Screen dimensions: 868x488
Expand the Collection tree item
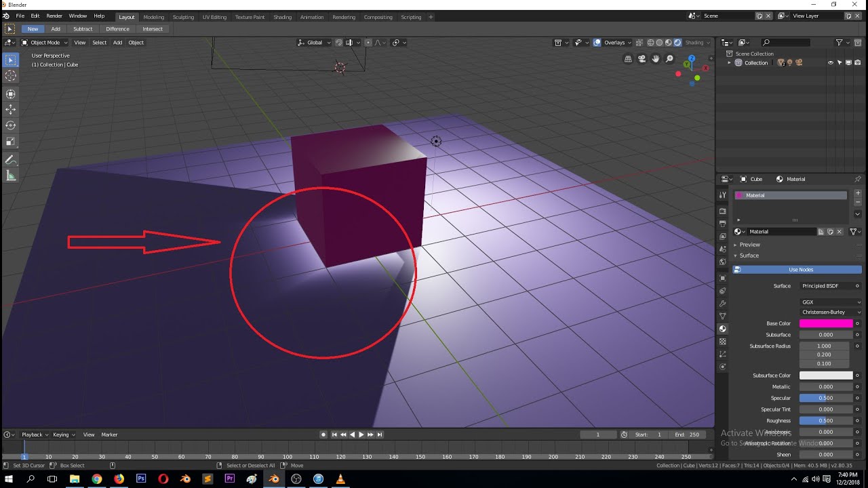coord(730,63)
